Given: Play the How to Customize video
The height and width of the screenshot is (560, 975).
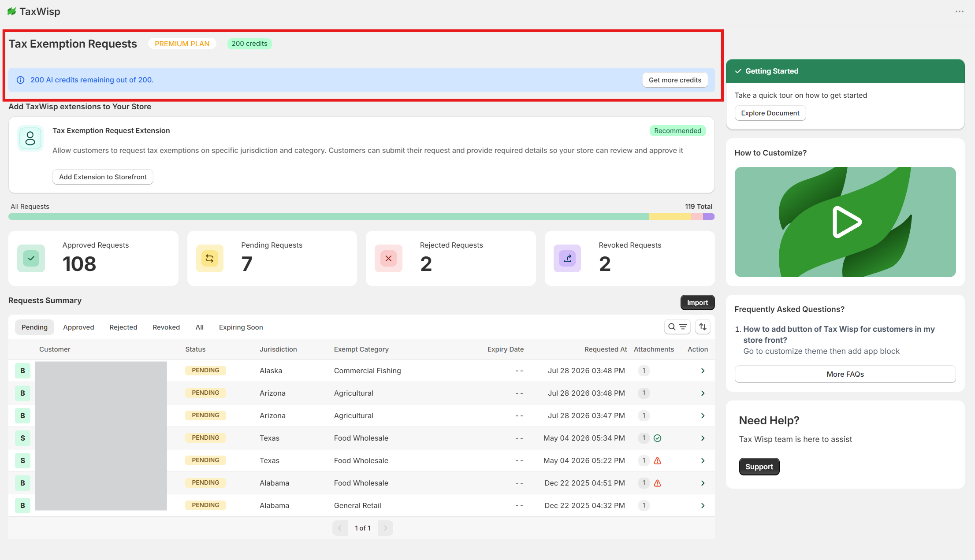Looking at the screenshot, I should tap(847, 222).
